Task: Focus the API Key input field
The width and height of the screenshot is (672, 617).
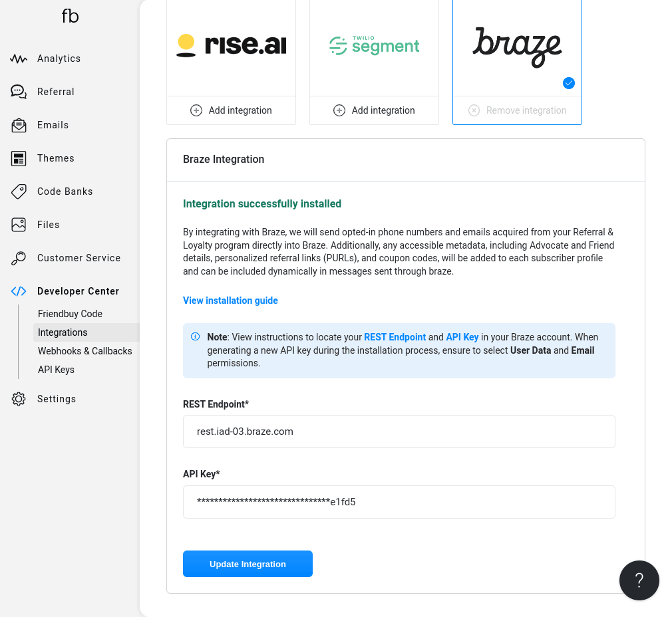Action: [x=399, y=502]
